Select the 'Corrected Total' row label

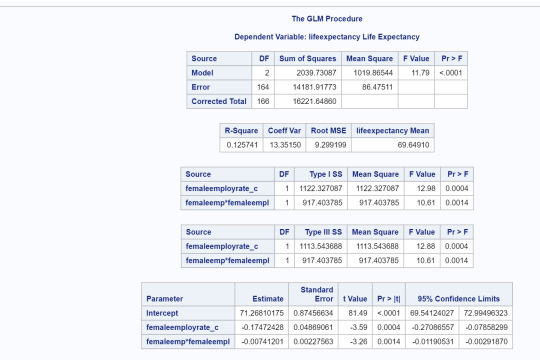pos(219,101)
